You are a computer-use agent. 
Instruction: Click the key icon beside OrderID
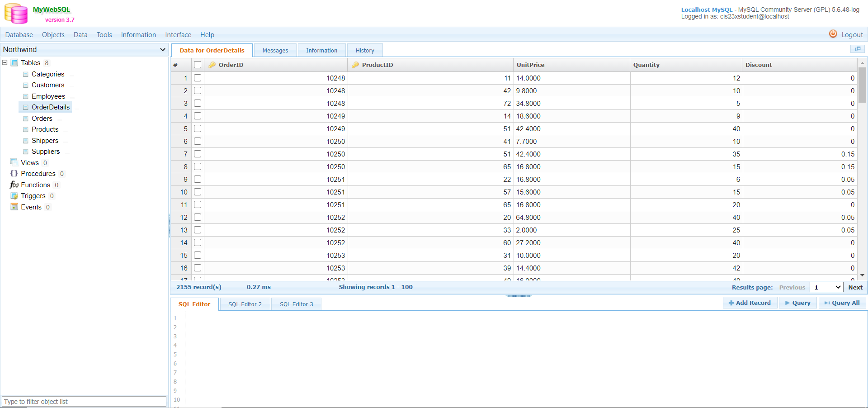coord(212,65)
